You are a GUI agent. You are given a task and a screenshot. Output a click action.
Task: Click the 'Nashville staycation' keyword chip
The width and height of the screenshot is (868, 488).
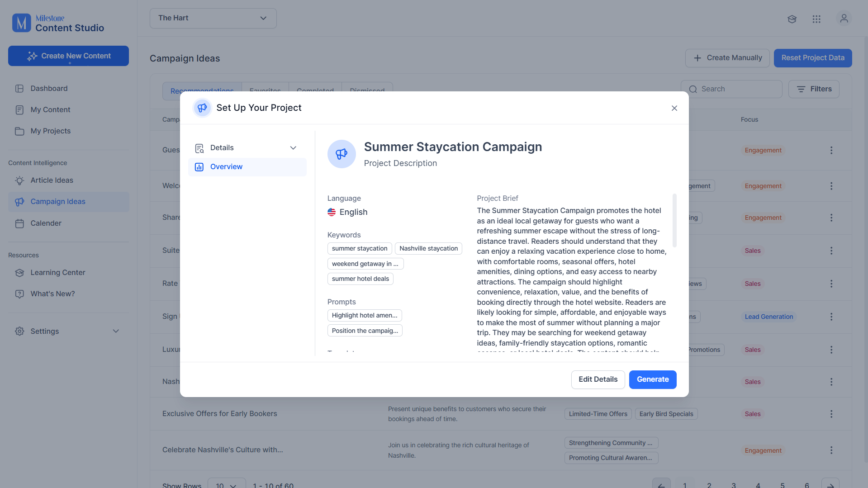click(x=428, y=248)
